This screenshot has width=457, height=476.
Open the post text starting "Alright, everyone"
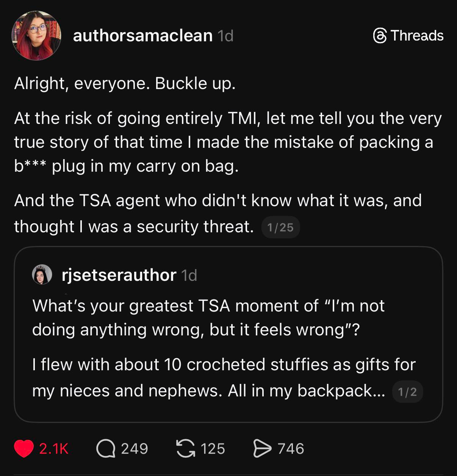(x=125, y=84)
